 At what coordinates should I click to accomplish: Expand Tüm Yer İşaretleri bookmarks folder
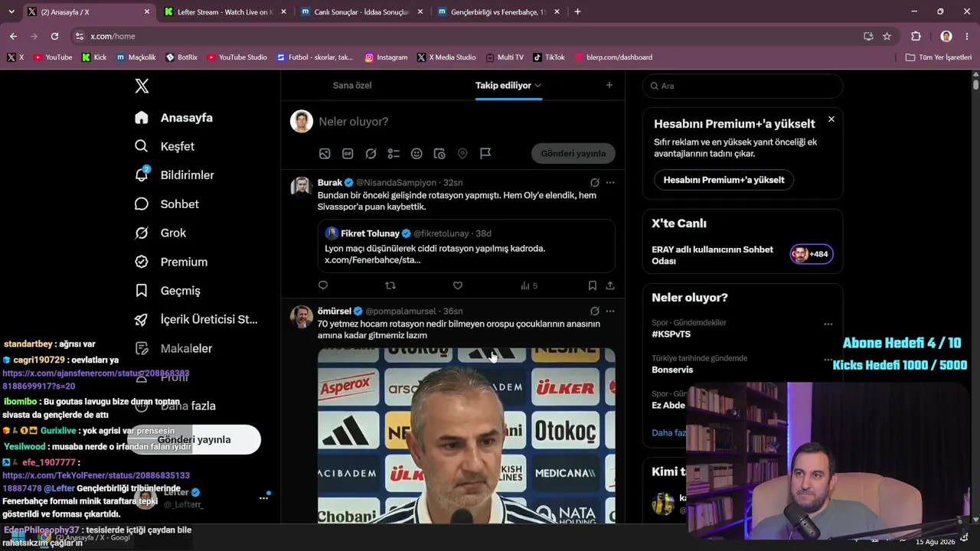(939, 57)
